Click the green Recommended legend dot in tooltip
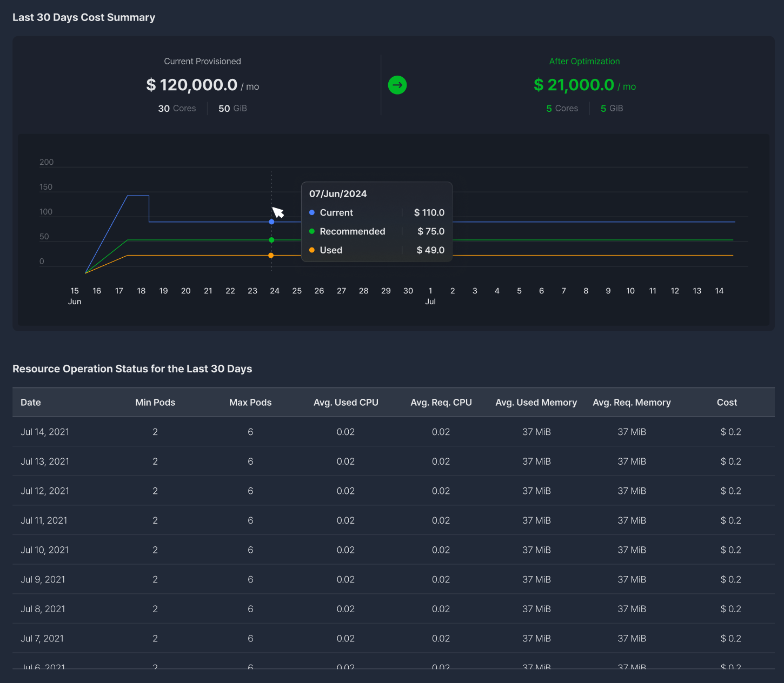This screenshot has height=683, width=784. click(312, 231)
